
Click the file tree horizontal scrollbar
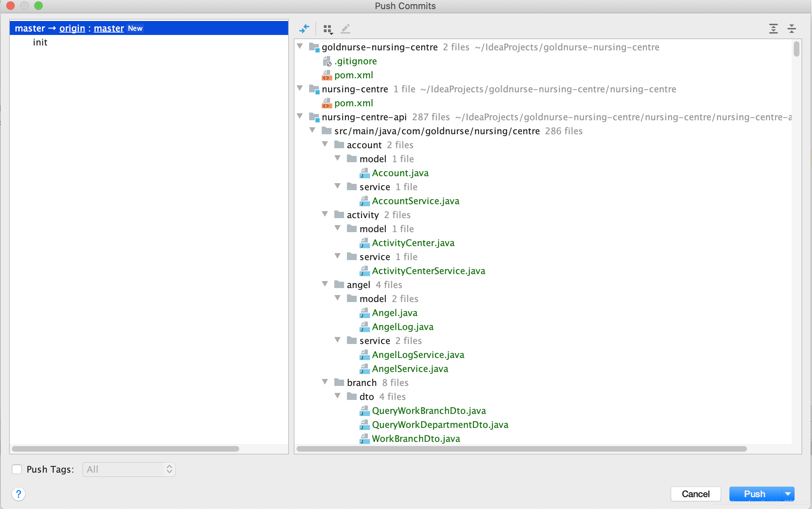coord(521,449)
